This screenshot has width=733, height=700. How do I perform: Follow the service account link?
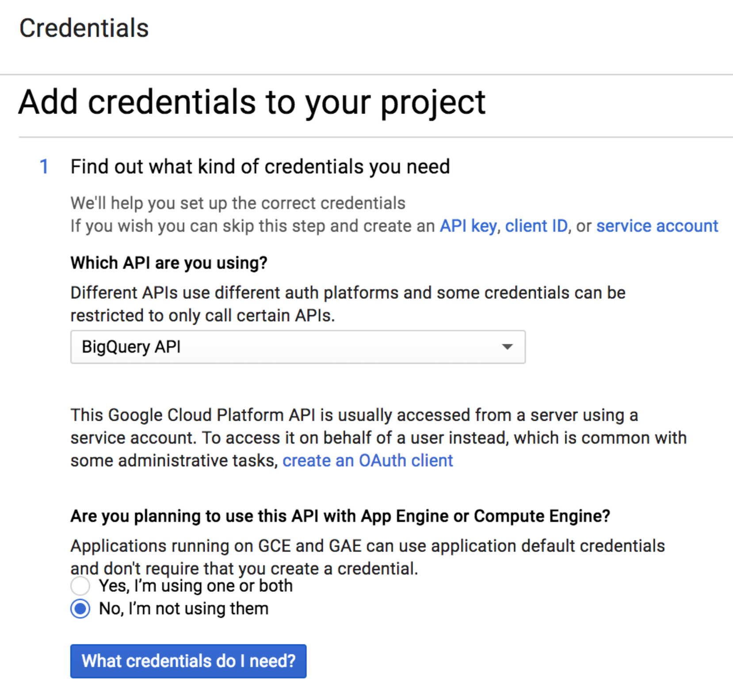click(x=657, y=226)
